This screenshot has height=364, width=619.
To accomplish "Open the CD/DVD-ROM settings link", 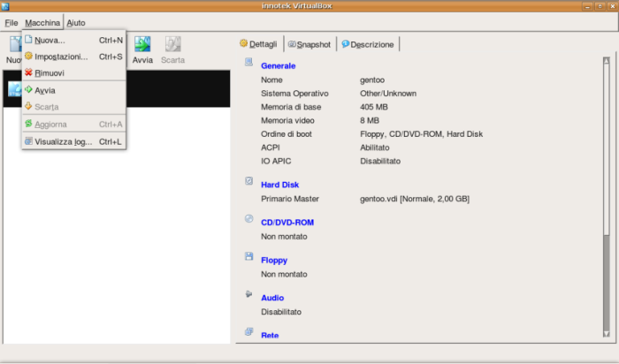I will [287, 223].
